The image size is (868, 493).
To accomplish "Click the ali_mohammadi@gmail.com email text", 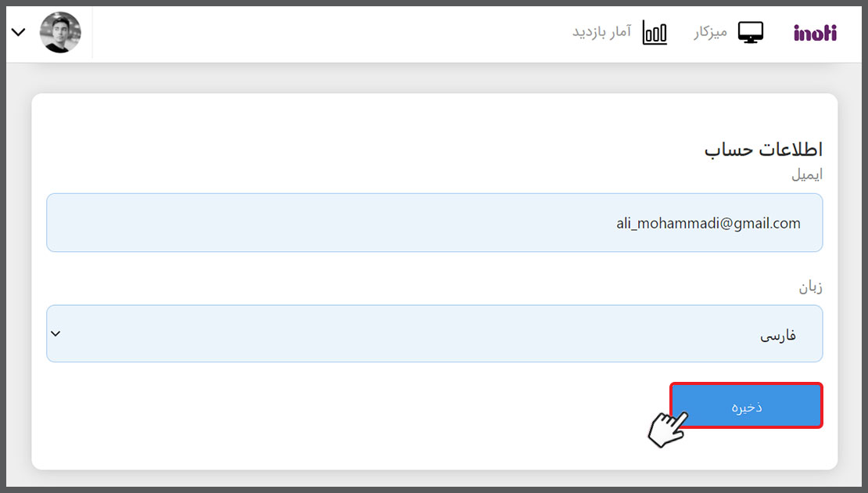I will pyautogui.click(x=708, y=224).
